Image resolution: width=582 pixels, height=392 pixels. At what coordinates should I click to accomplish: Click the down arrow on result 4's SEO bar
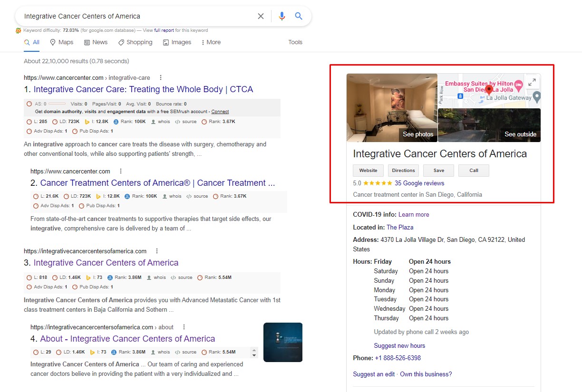point(254,355)
